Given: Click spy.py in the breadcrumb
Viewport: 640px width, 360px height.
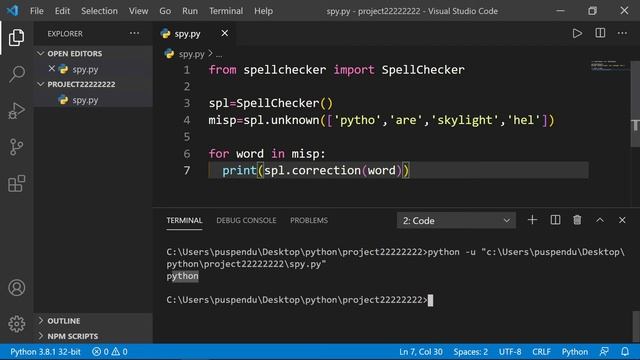Looking at the screenshot, I should 191,53.
